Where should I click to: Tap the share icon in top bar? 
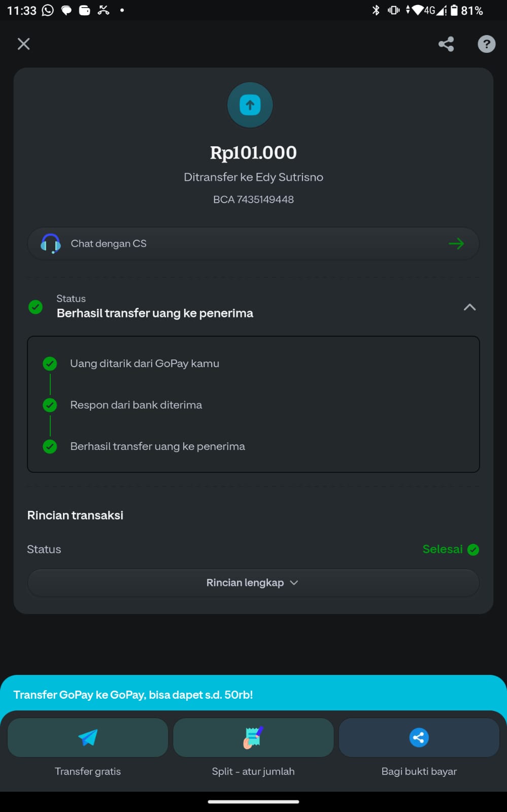pyautogui.click(x=446, y=44)
